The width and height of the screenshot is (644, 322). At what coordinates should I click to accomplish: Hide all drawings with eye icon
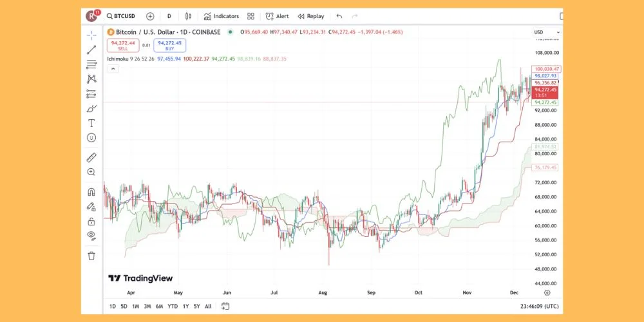[x=91, y=236]
